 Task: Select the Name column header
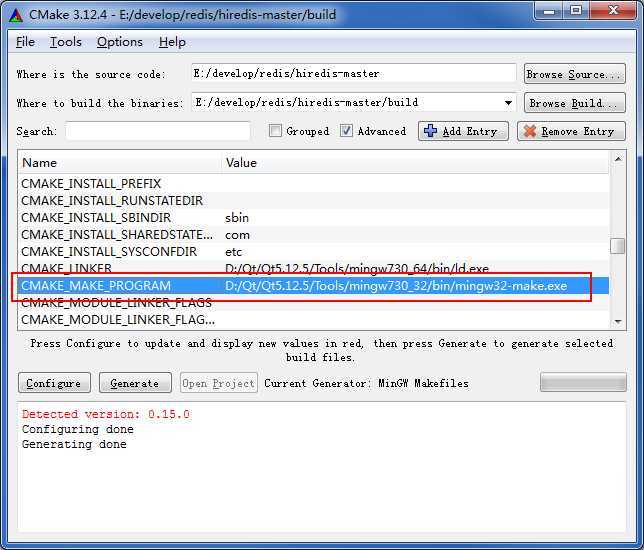pos(120,163)
